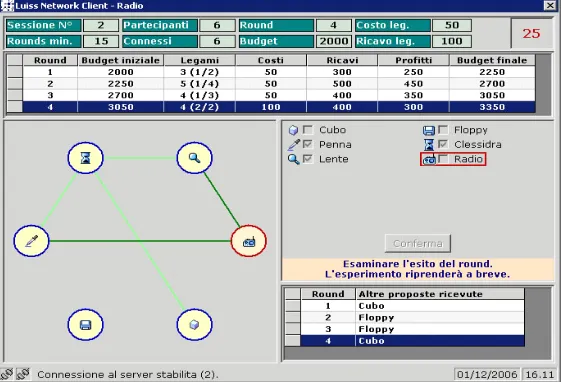Screen dimensions: 562x382
Task: Toggle the Lente checkbox
Action: [x=308, y=158]
